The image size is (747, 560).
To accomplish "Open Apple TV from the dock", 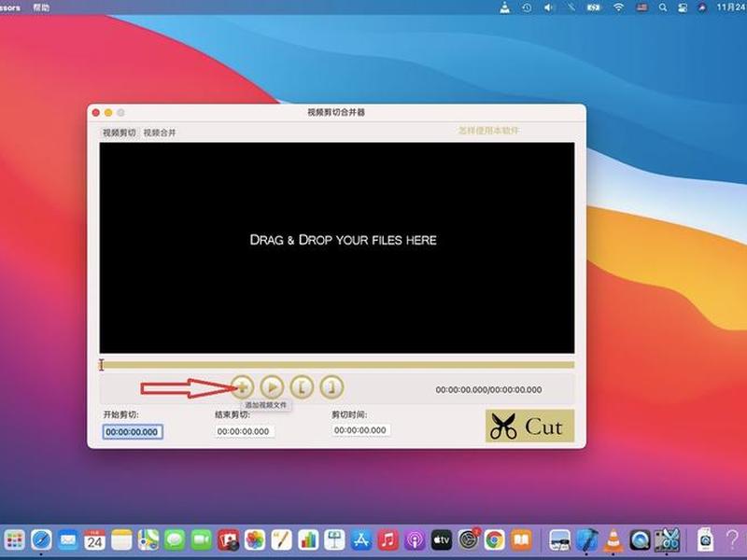I will (442, 540).
